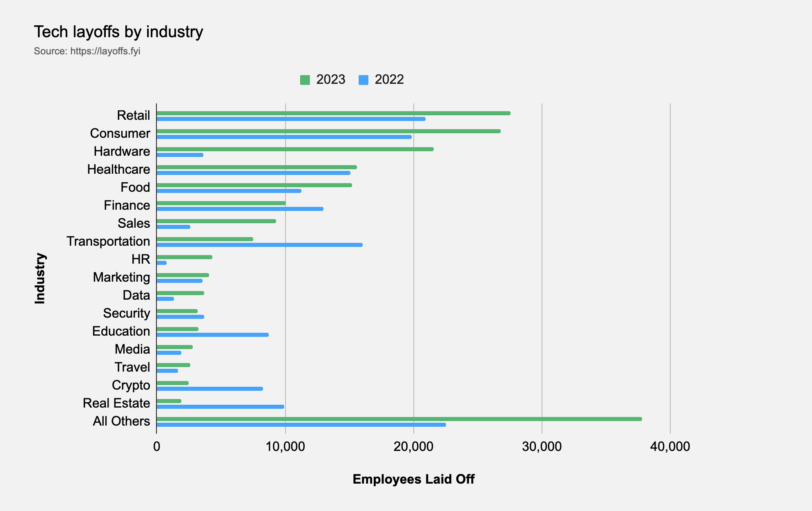
Task: Click the blue Crypto 2022 bar
Action: point(209,389)
